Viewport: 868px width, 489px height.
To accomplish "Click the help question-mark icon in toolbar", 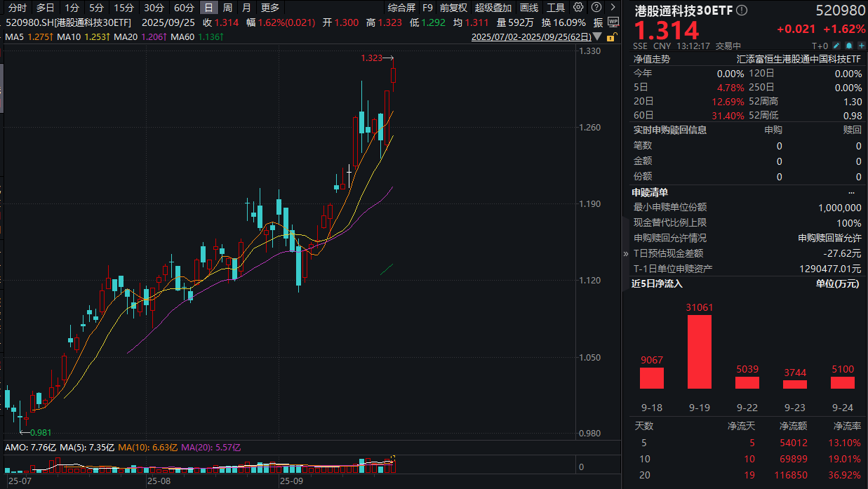I will [x=596, y=8].
